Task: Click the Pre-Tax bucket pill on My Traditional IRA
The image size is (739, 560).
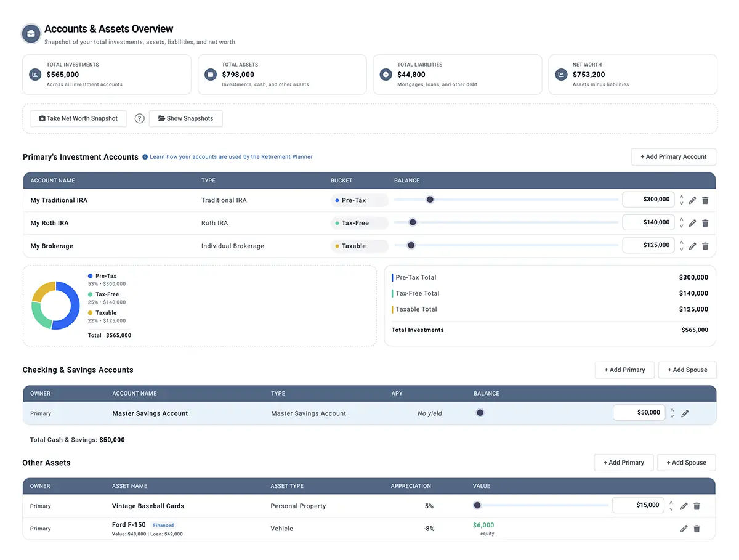Action: [x=359, y=200]
